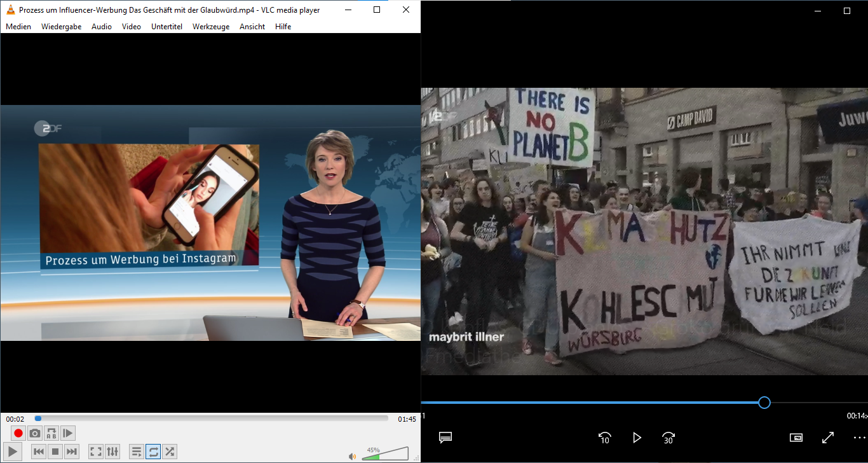
Task: Skip forward 30 seconds in right player
Action: pos(668,438)
